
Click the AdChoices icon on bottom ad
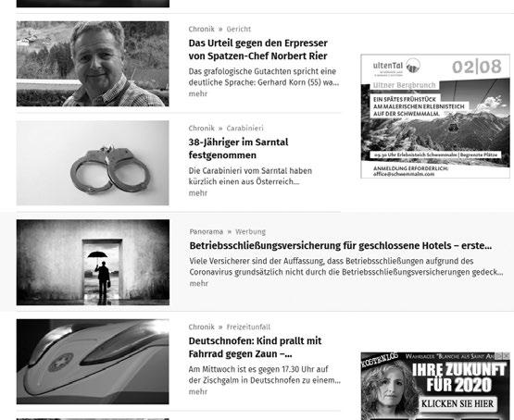pos(499,355)
